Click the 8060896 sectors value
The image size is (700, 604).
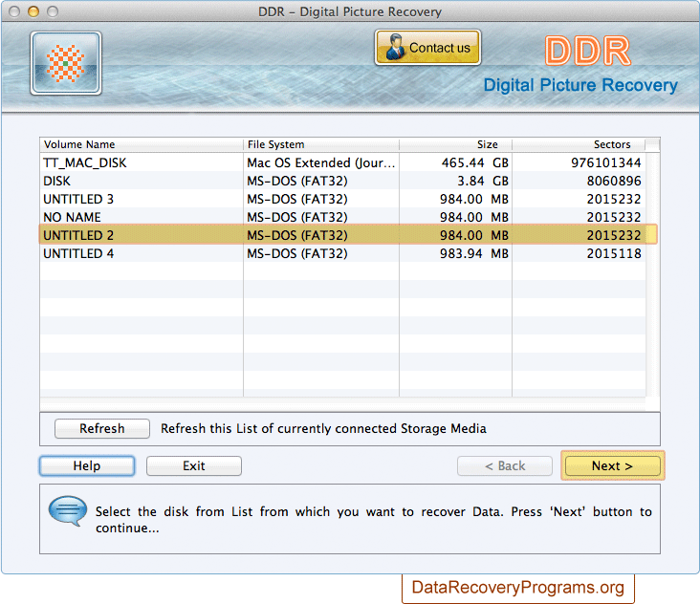point(614,181)
